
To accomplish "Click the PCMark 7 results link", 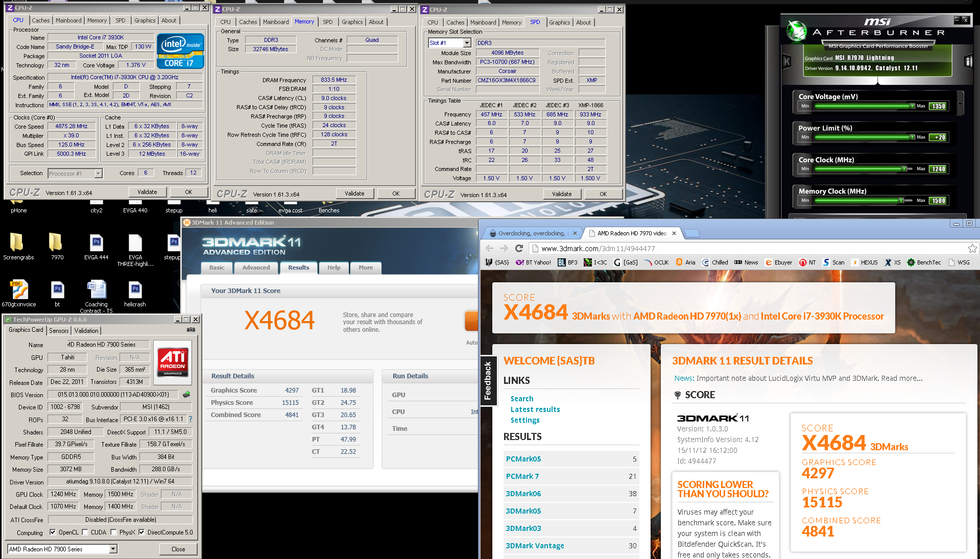I will 522,476.
